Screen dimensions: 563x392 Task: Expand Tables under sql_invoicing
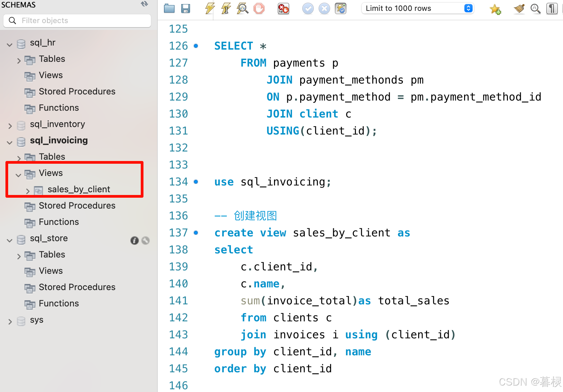pos(19,158)
